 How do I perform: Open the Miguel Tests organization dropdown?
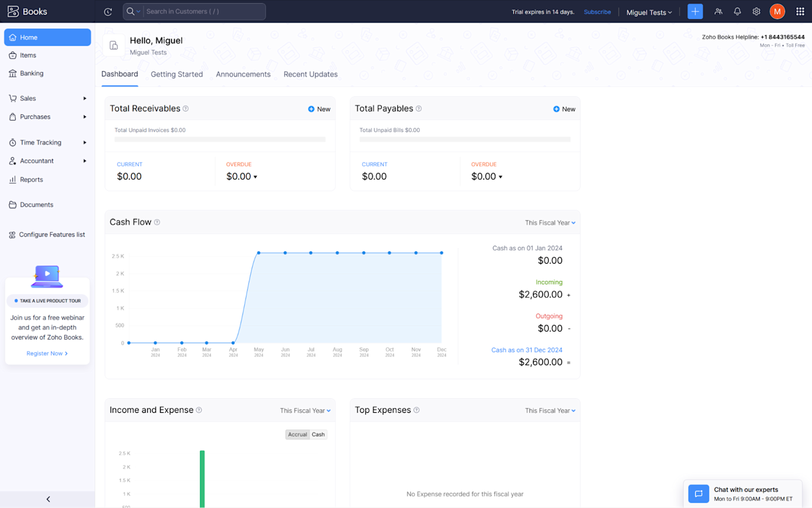click(x=649, y=12)
